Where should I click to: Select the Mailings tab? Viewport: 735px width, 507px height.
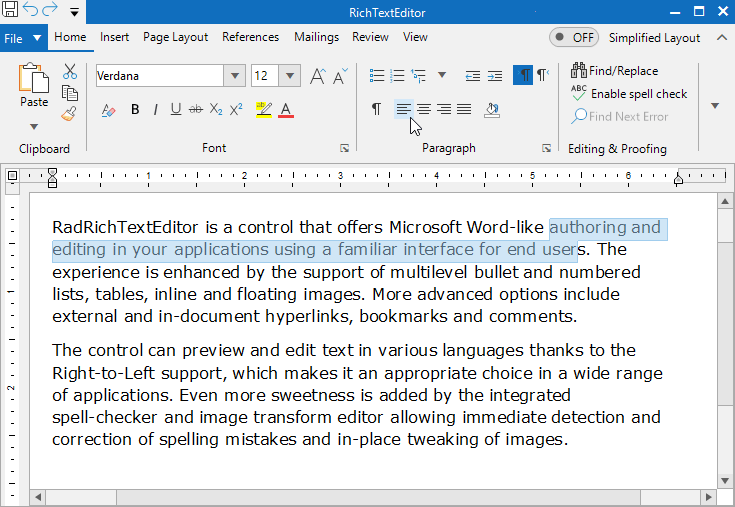pyautogui.click(x=316, y=37)
